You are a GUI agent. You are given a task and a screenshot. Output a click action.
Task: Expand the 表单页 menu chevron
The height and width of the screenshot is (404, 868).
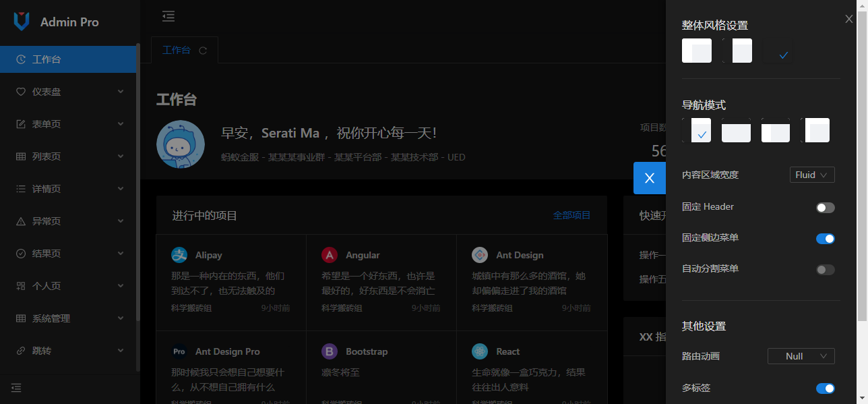(121, 124)
